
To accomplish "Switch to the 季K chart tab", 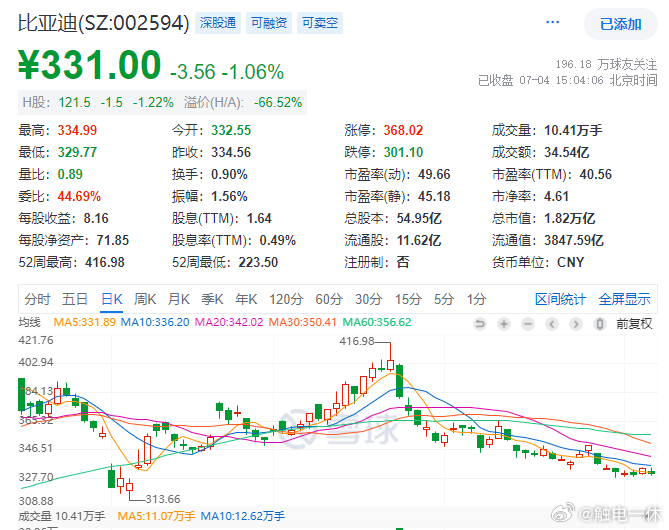I will click(x=212, y=299).
